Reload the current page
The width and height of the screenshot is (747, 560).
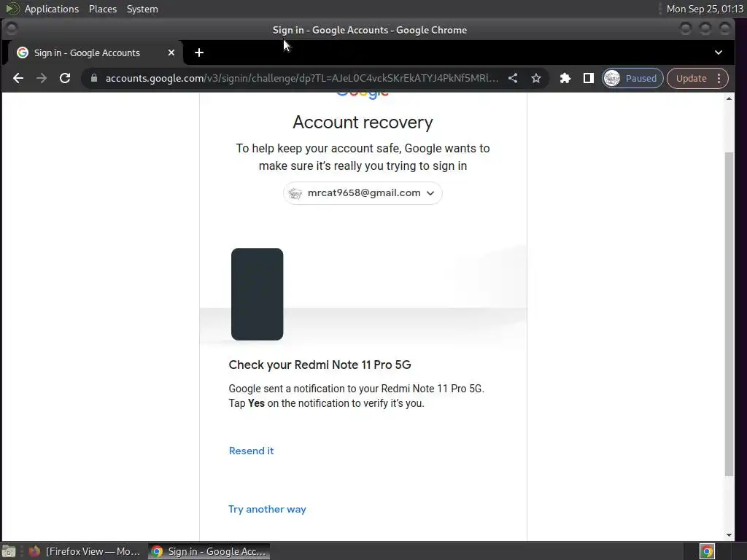tap(65, 78)
